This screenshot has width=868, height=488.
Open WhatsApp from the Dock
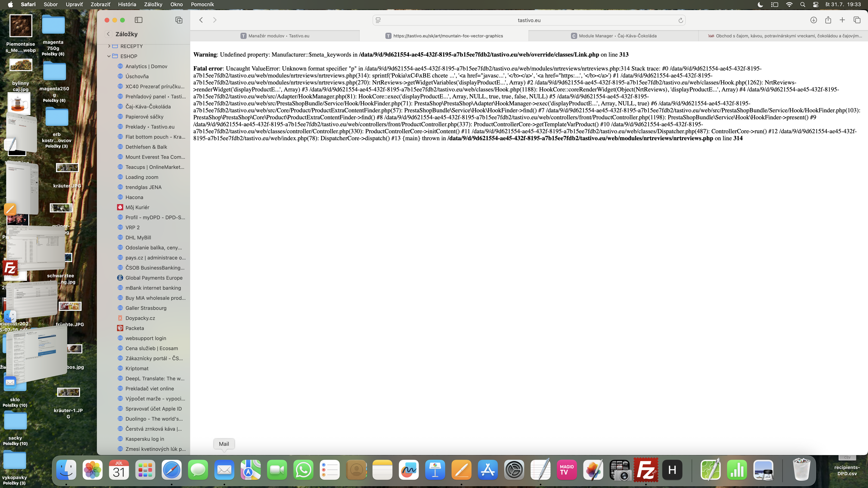tap(303, 470)
